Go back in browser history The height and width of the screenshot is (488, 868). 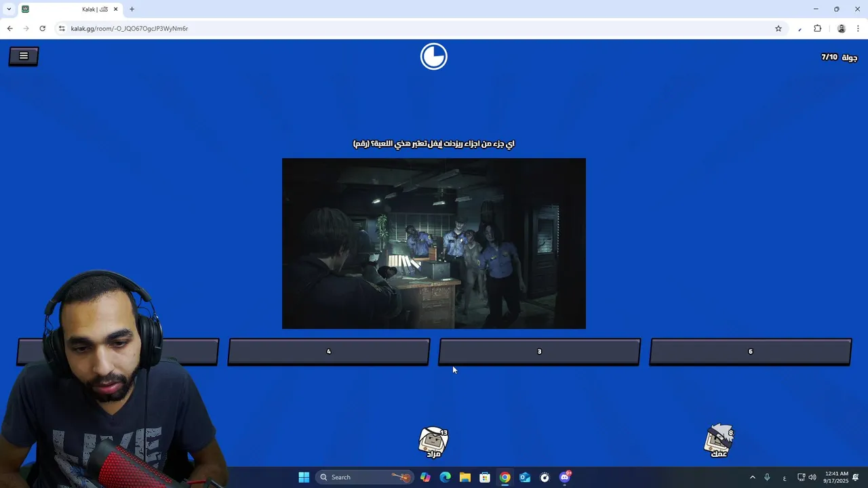pos(9,28)
